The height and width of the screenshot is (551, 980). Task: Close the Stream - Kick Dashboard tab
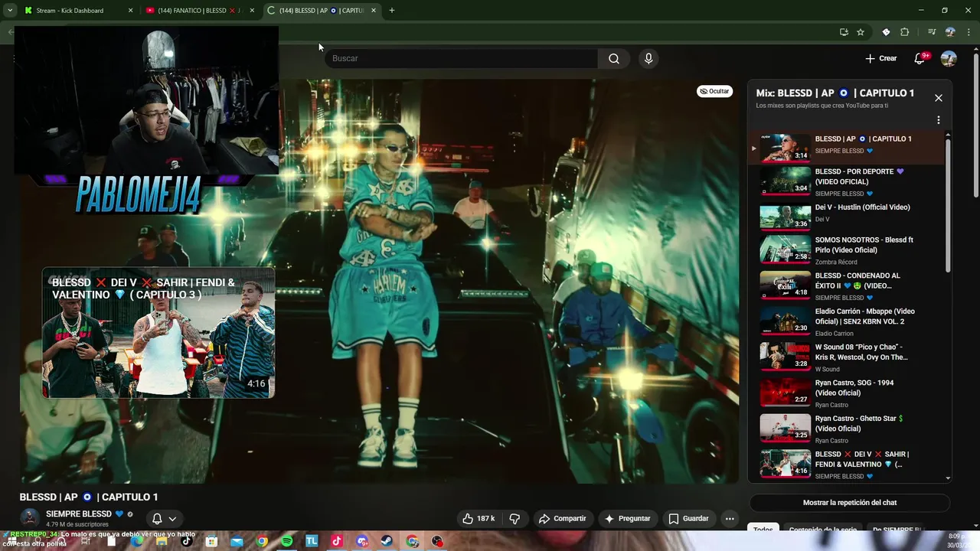coord(130,11)
